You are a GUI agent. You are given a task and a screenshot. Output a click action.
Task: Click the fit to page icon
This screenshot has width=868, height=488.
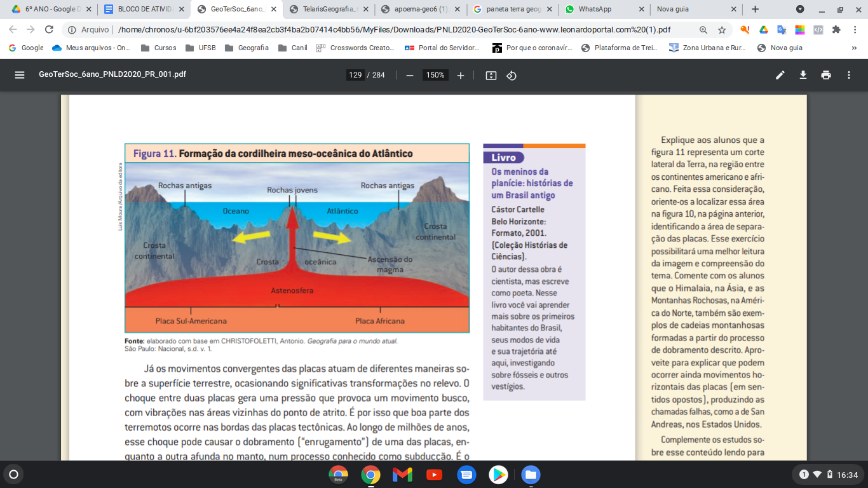pos(491,75)
